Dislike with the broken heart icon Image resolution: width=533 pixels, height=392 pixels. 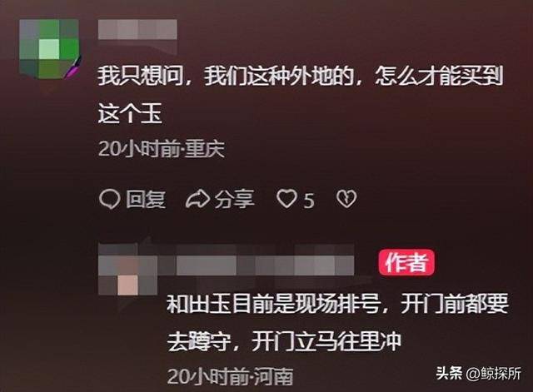click(346, 199)
